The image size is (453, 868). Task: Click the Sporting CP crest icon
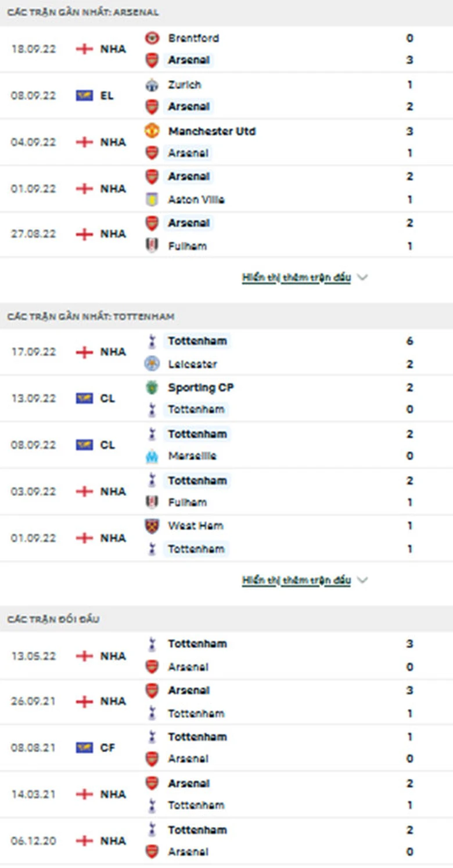click(152, 388)
